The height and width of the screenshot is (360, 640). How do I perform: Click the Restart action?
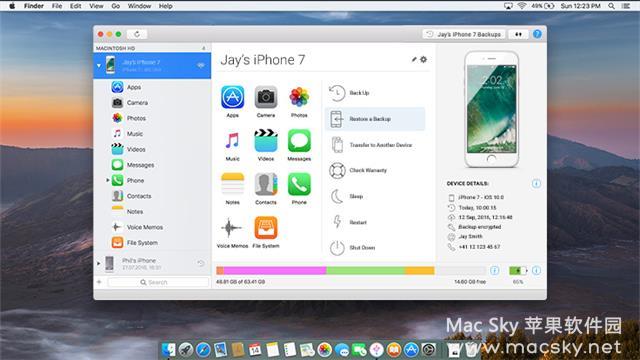(x=375, y=222)
